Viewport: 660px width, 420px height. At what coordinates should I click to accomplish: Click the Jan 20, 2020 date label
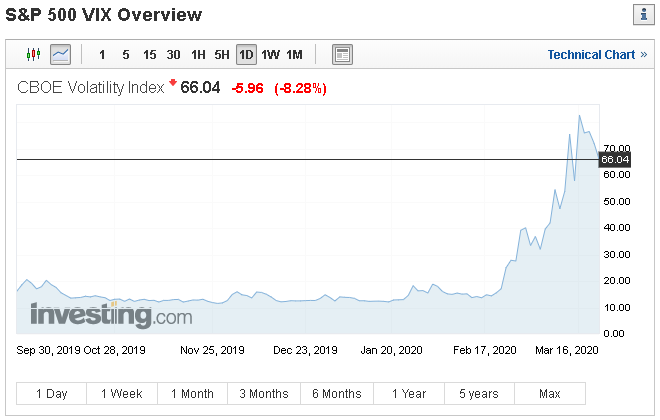(391, 350)
